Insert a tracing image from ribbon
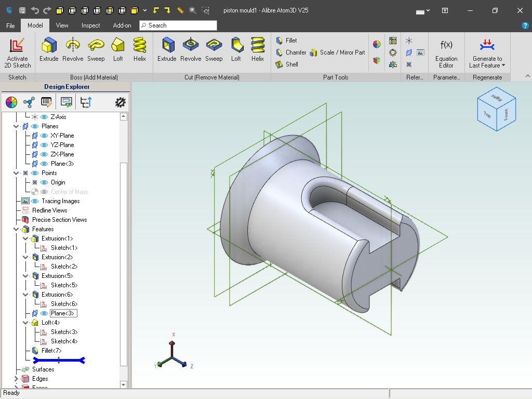This screenshot has width=532, height=399. tap(420, 52)
